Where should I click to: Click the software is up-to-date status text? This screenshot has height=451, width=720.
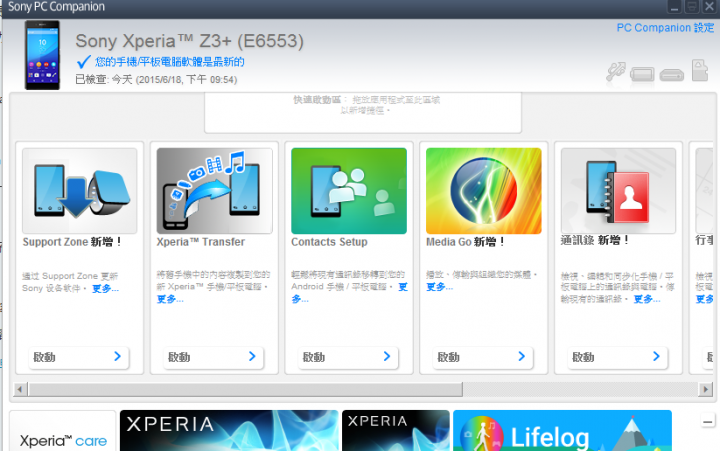coord(169,62)
